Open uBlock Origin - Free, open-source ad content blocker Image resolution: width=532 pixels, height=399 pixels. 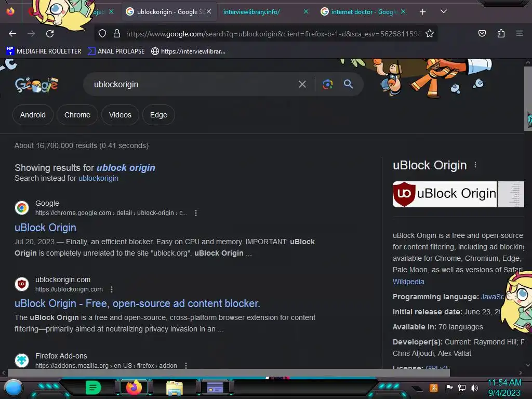click(137, 303)
